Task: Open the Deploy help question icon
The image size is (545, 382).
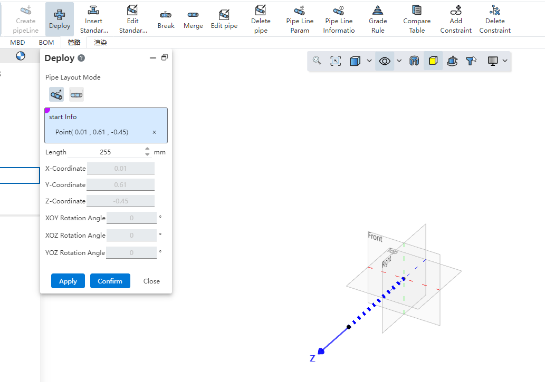Action: 81,58
